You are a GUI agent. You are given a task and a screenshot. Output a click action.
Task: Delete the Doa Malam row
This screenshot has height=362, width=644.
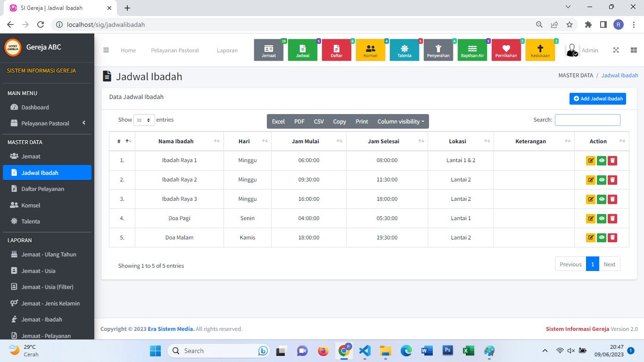click(x=612, y=238)
